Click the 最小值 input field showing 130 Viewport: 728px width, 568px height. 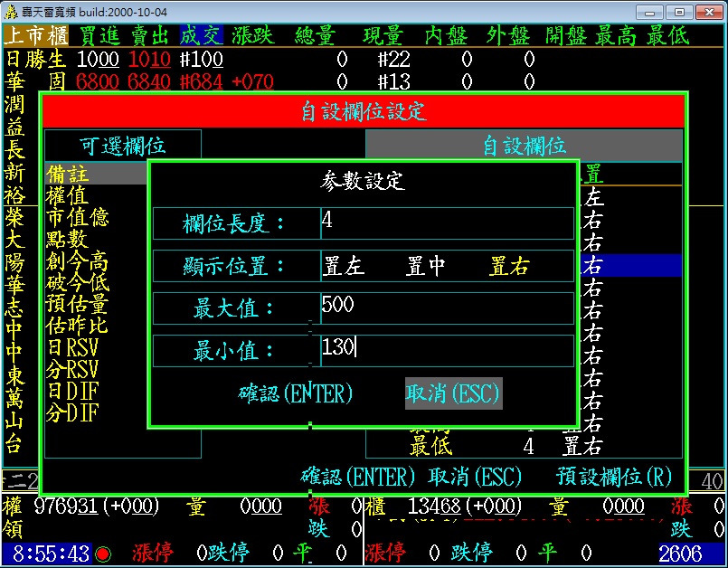coord(447,350)
